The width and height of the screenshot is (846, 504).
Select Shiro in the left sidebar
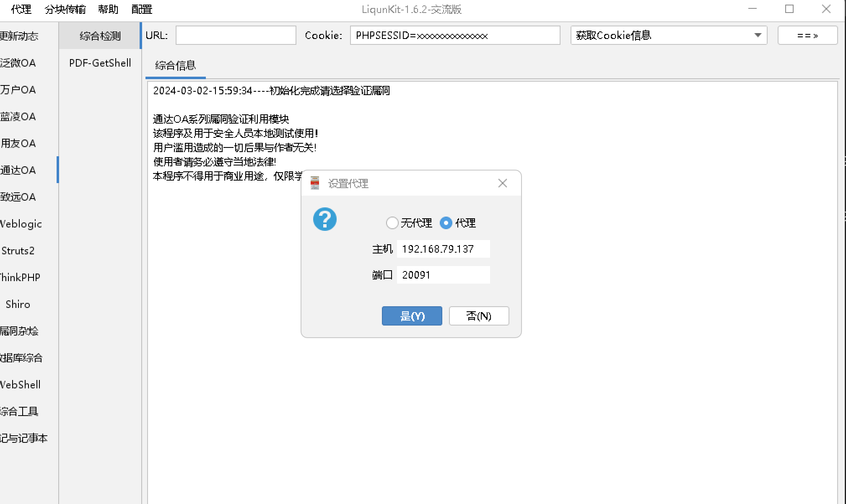18,304
